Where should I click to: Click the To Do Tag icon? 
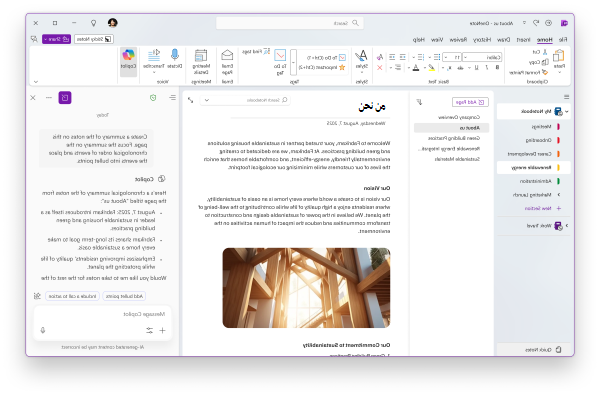click(x=280, y=55)
